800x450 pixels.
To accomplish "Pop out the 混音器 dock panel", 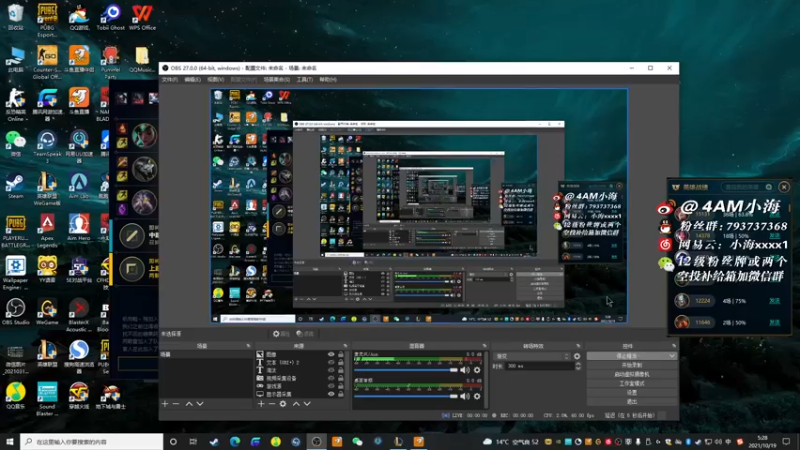I will pyautogui.click(x=485, y=346).
